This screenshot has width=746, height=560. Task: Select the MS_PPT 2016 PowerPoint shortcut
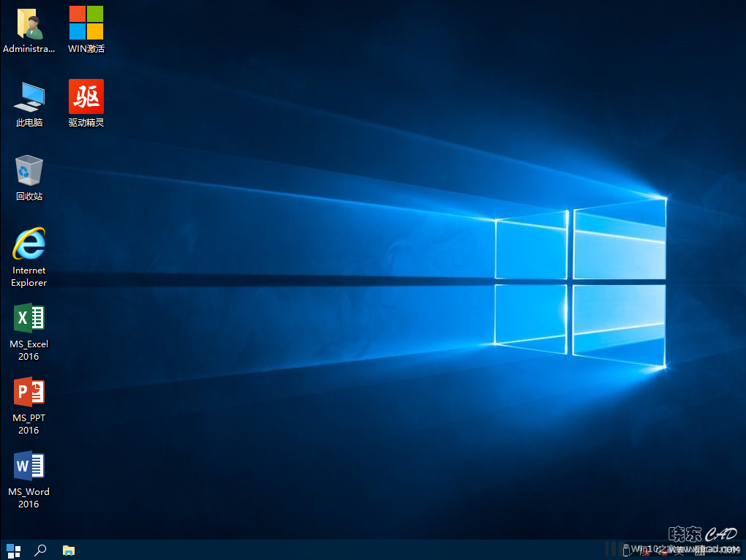[x=29, y=406]
